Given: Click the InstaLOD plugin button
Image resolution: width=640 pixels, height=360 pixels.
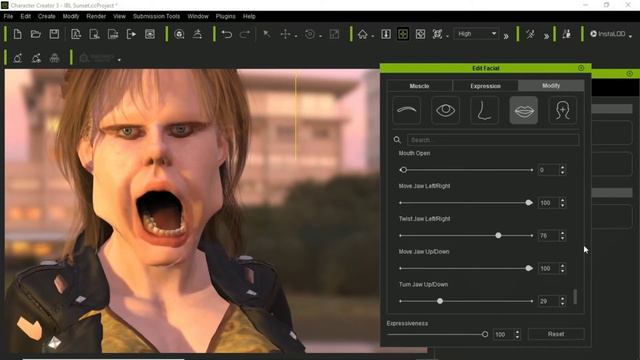Looking at the screenshot, I should tap(608, 34).
